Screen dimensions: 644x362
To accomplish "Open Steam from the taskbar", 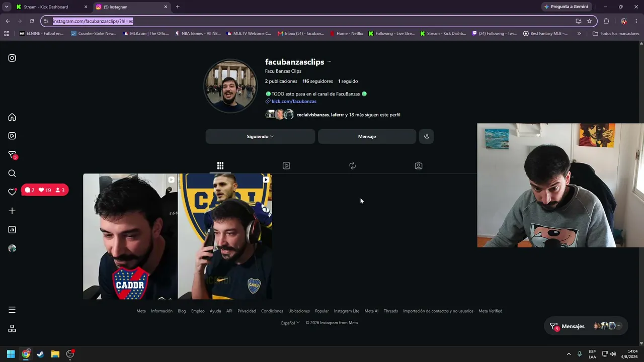I will (x=40, y=354).
